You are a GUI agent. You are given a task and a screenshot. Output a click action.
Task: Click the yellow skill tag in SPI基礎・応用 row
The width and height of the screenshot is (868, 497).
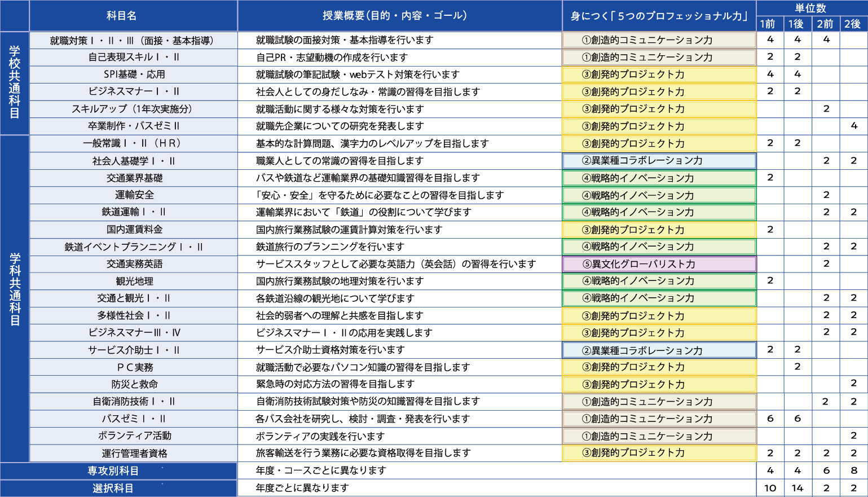(x=659, y=74)
